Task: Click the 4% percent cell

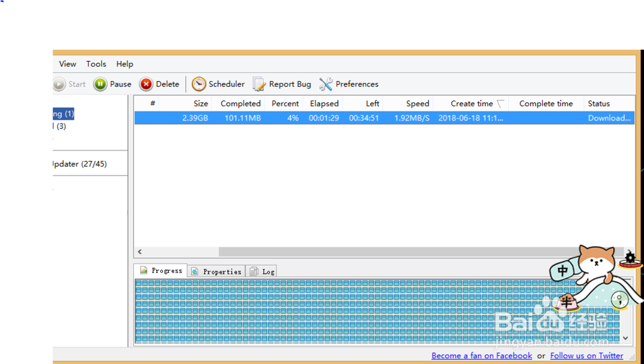Action: tap(293, 119)
